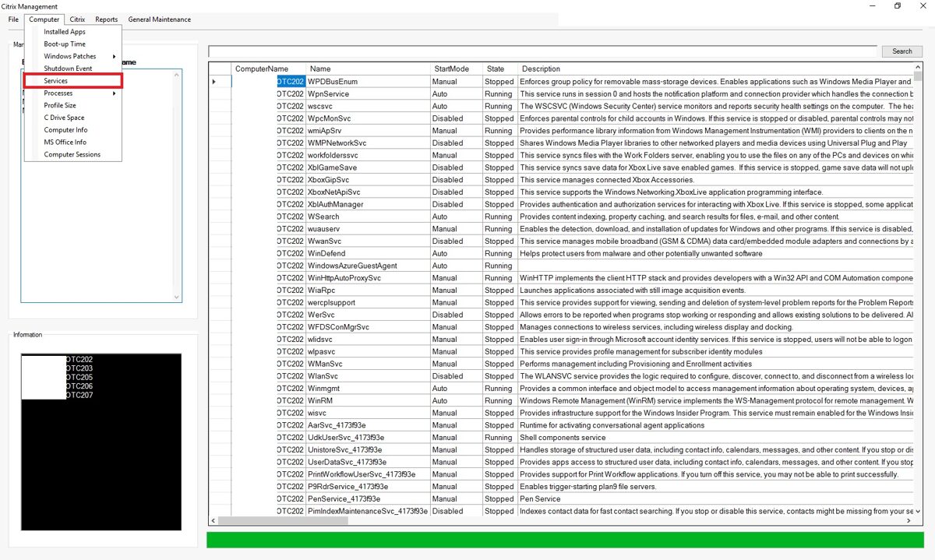Click the row selector arrow for WPDBusEnum
This screenshot has height=560, width=935.
pos(216,81)
